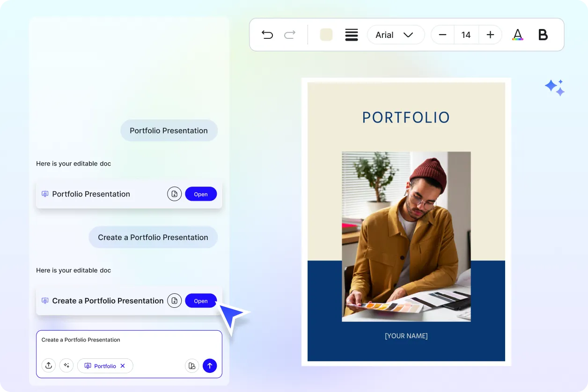
Task: Select the rainbow font color icon
Action: (518, 35)
